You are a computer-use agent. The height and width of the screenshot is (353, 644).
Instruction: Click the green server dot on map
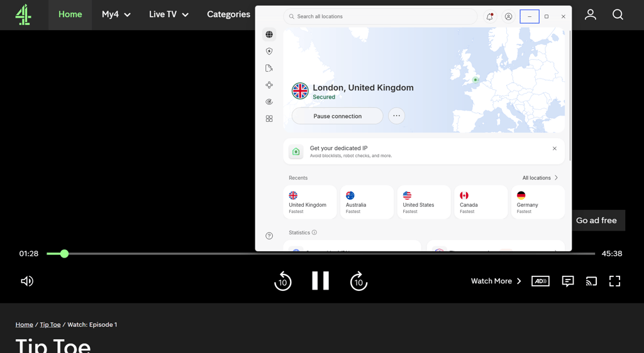(x=475, y=80)
